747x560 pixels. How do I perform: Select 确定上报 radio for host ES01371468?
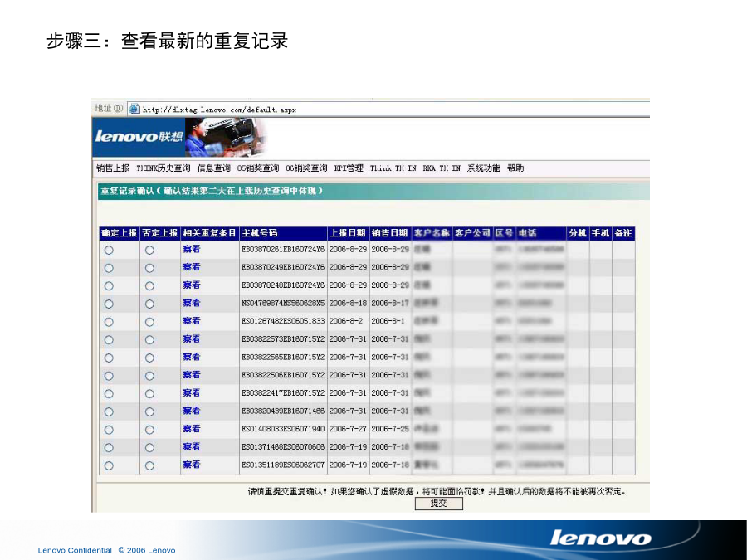click(x=109, y=448)
